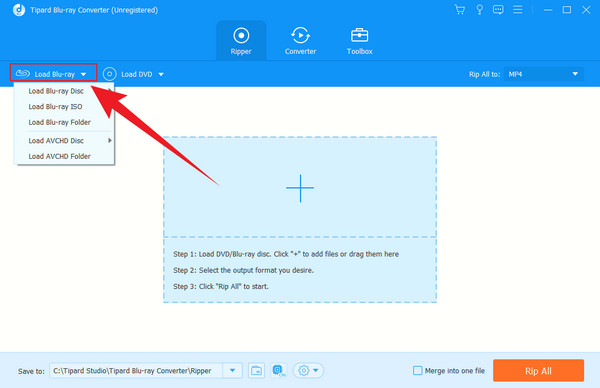Click the Step 2 instruction text
Screen dimensions: 600x388
pos(243,270)
